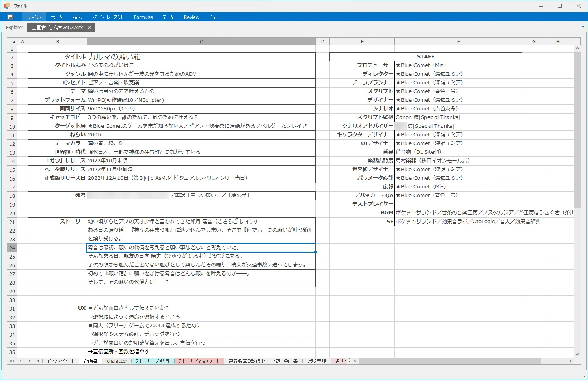This screenshot has height=380, width=588.
Task: Switch to the 第五楽章B改修中 sheet tab
Action: [247, 361]
